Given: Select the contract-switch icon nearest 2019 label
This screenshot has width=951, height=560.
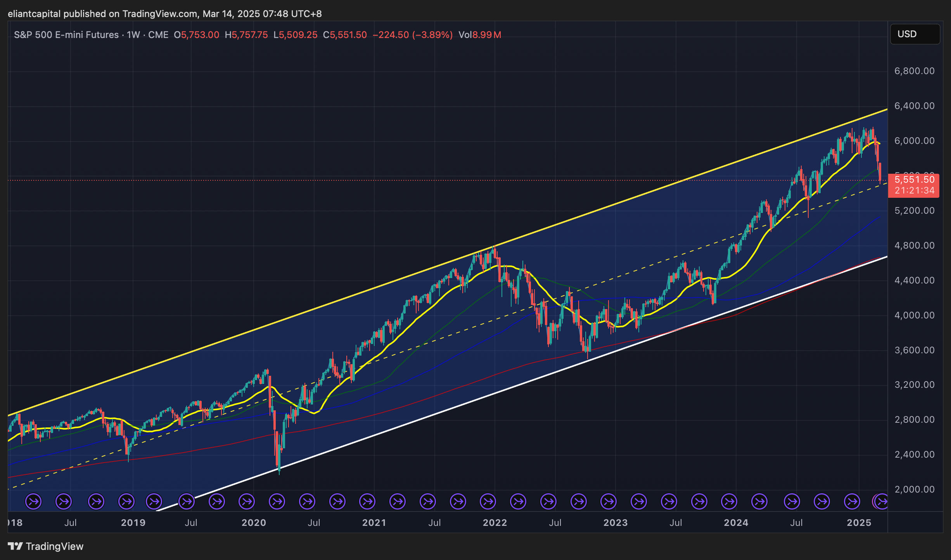Looking at the screenshot, I should tap(126, 501).
